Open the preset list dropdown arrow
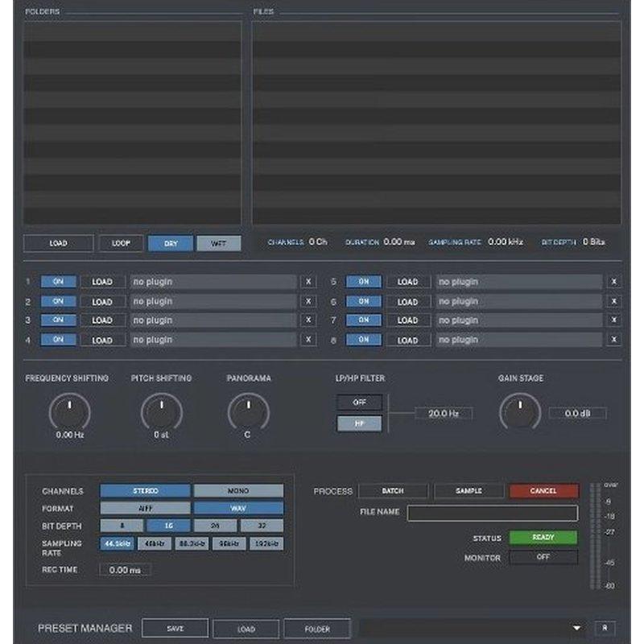Image resolution: width=644 pixels, height=644 pixels. coord(576,628)
